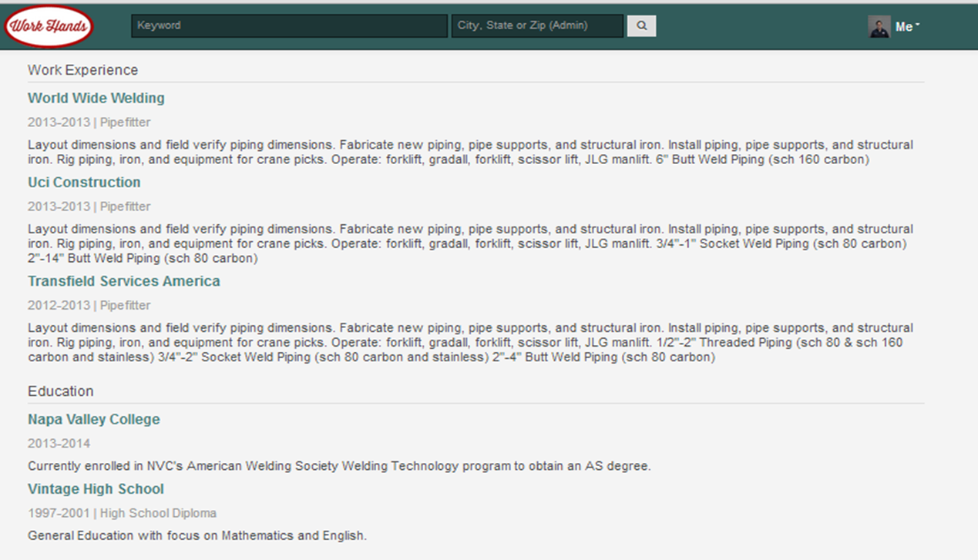Click the magnifier search button

641,25
